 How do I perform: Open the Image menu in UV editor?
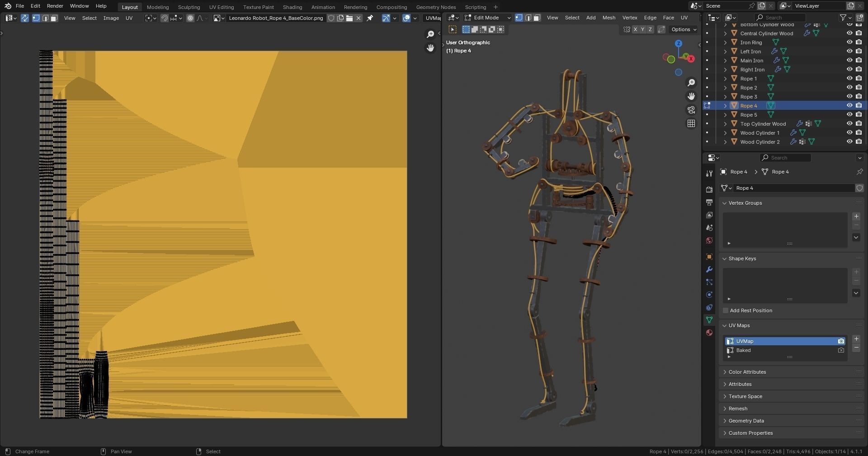tap(111, 18)
